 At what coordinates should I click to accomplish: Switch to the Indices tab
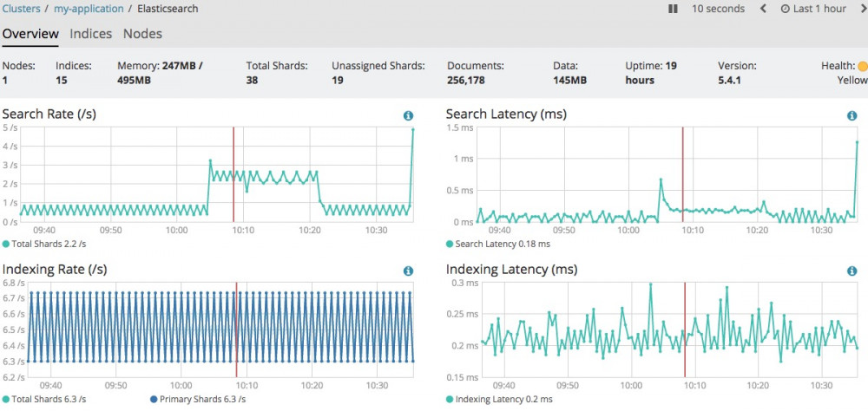coord(91,34)
